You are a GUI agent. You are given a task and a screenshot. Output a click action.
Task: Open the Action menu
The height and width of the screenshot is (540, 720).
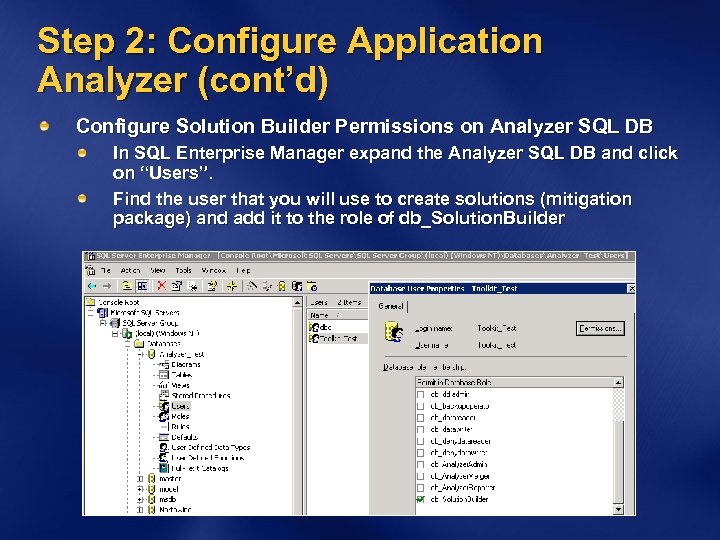pyautogui.click(x=130, y=270)
